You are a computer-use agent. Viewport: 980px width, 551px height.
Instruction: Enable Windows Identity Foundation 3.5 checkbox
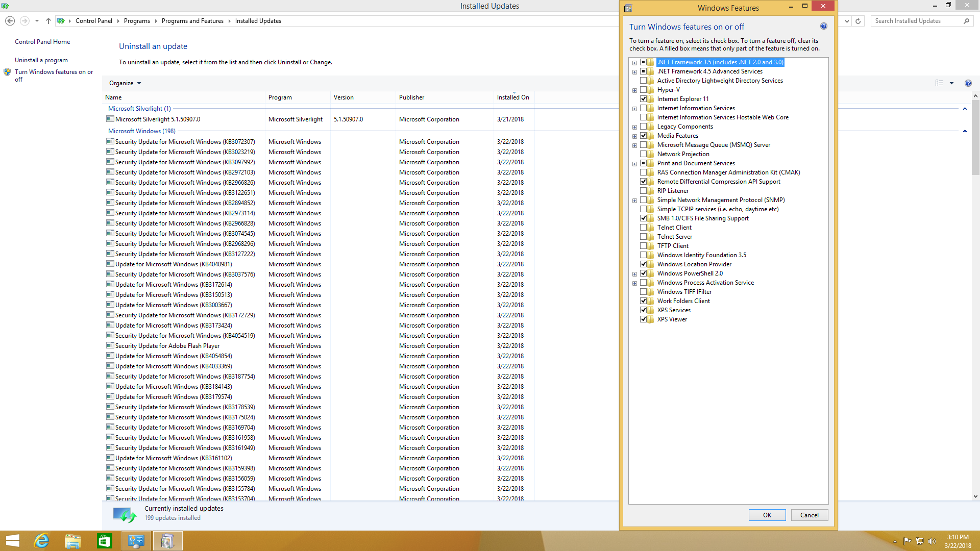click(x=644, y=255)
